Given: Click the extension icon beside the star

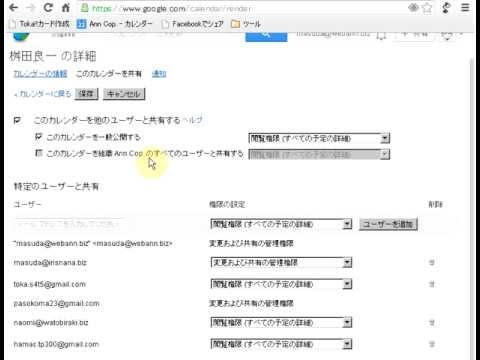Looking at the screenshot, I should coord(446,8).
